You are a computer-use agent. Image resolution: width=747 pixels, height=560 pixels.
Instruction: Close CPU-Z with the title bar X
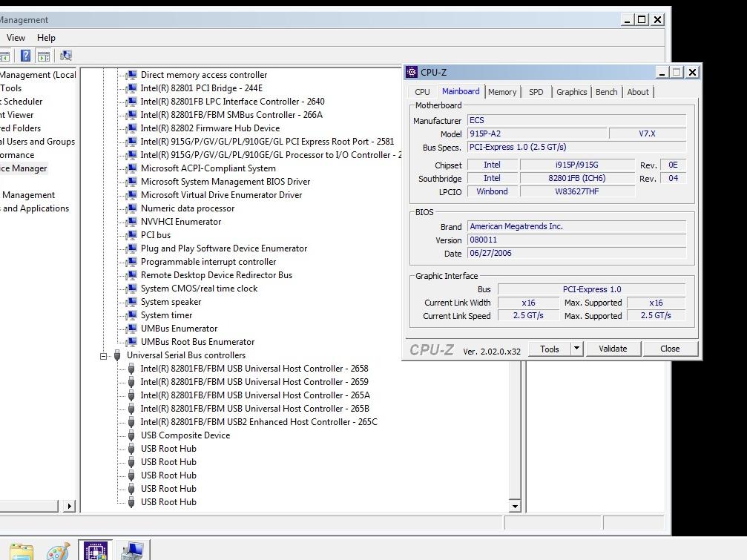[692, 73]
